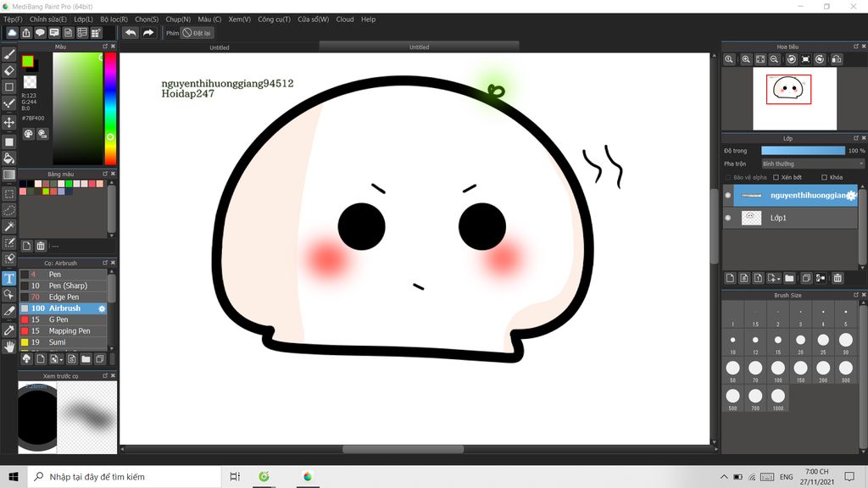
Task: Open the Tệp(F) menu
Action: pyautogui.click(x=13, y=19)
